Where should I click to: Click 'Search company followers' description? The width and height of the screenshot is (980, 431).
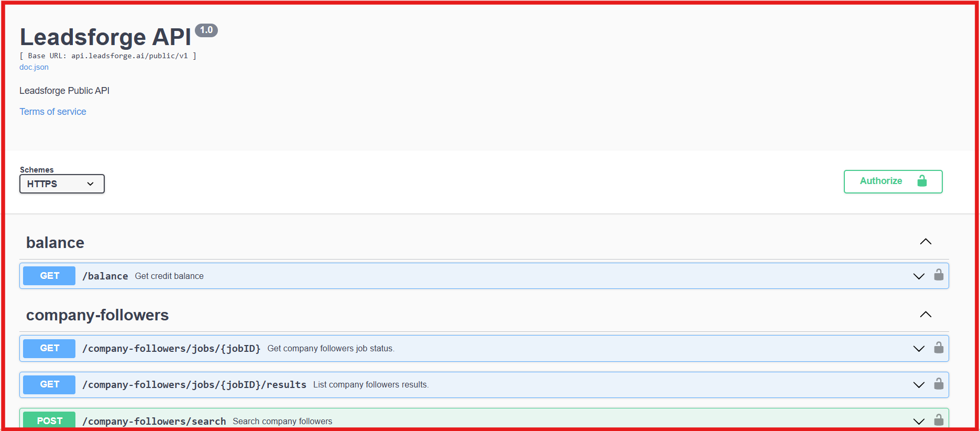283,421
